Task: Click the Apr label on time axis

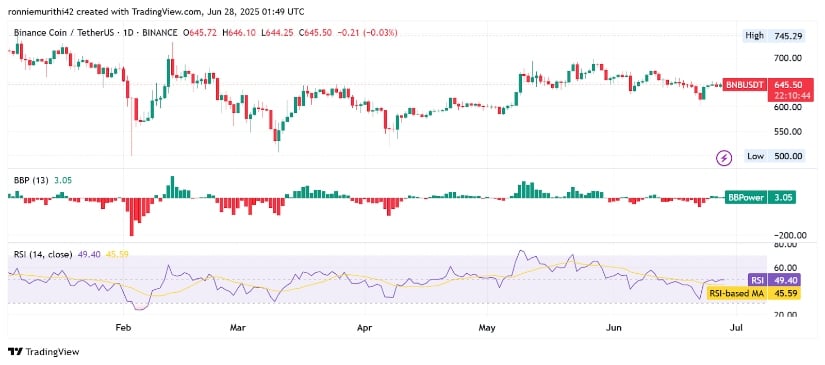Action: [365, 328]
